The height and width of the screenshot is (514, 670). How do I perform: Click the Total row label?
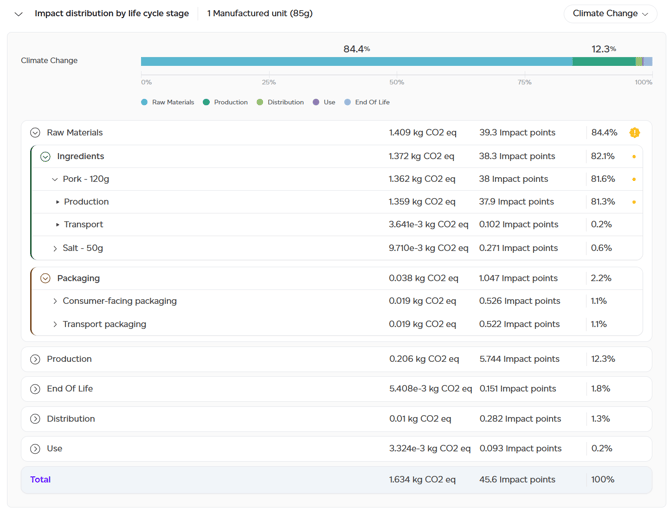40,479
